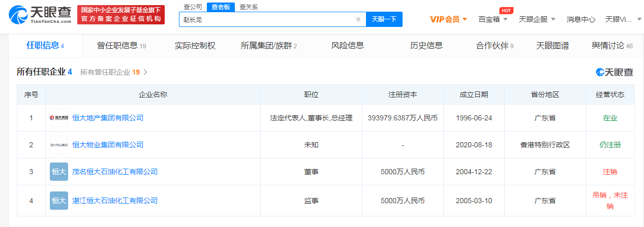
Task: Click the 2020-08-18 date cell
Action: pyautogui.click(x=474, y=145)
